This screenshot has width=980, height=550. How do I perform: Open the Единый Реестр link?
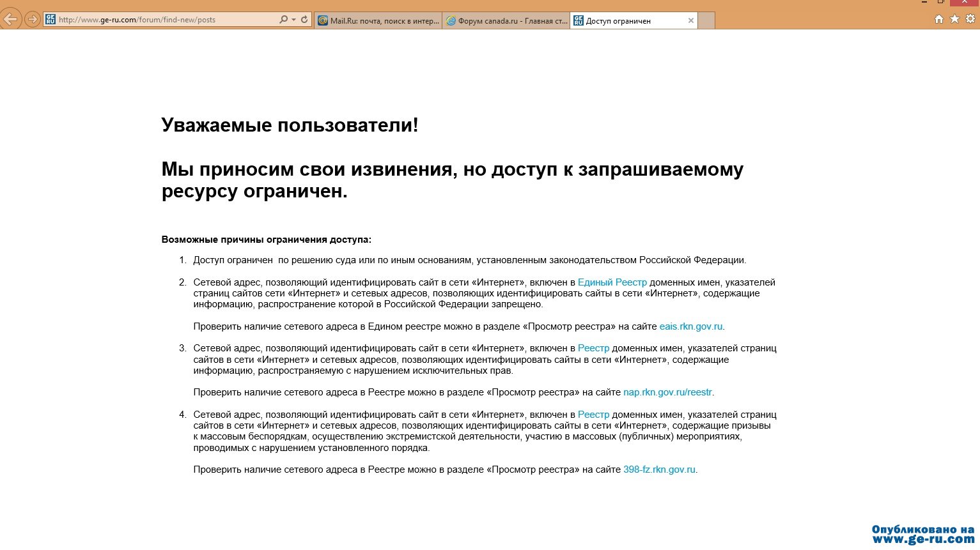612,282
